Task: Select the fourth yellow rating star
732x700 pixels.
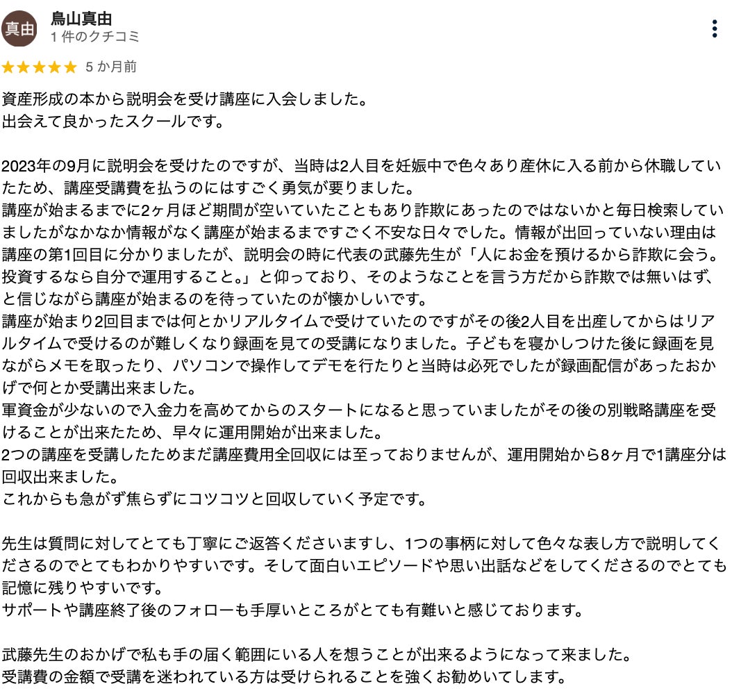Action: (x=55, y=67)
